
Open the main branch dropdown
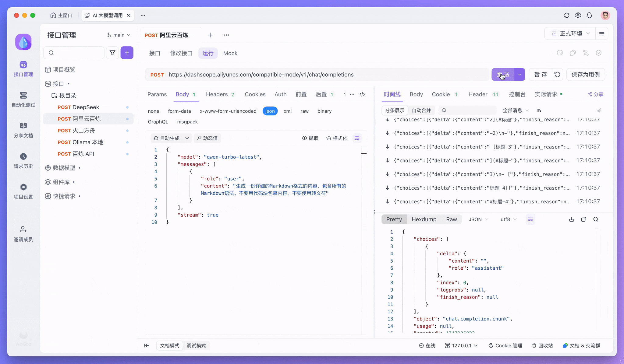coord(119,35)
